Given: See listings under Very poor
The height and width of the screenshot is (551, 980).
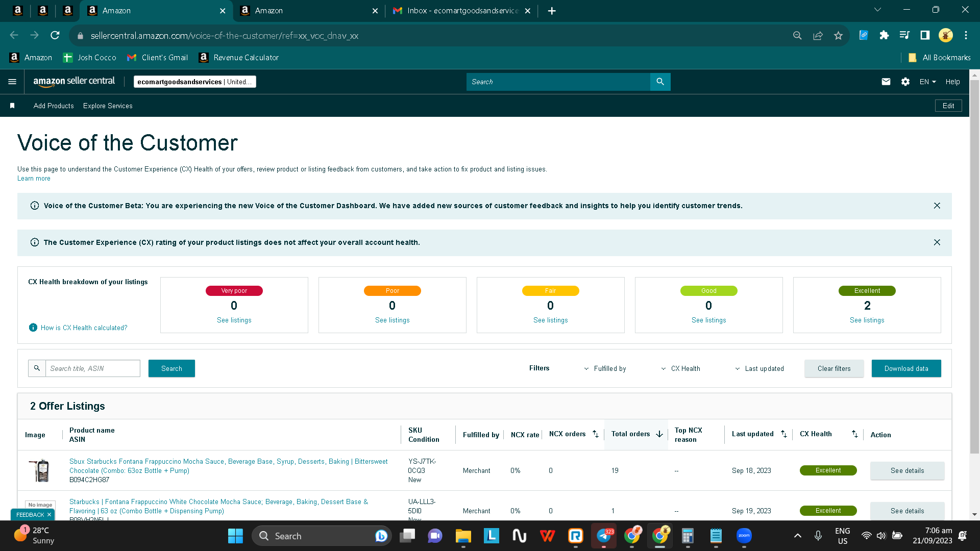Looking at the screenshot, I should point(234,320).
